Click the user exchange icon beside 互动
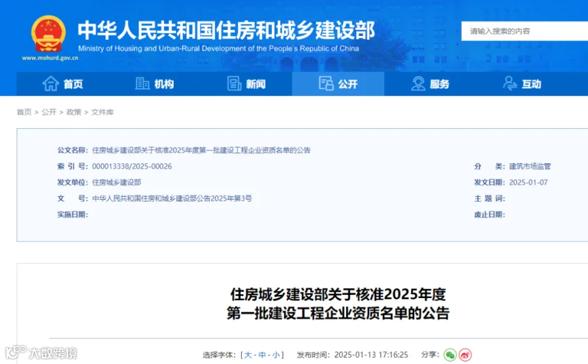Viewport: 588px width, 364px height. tap(510, 83)
